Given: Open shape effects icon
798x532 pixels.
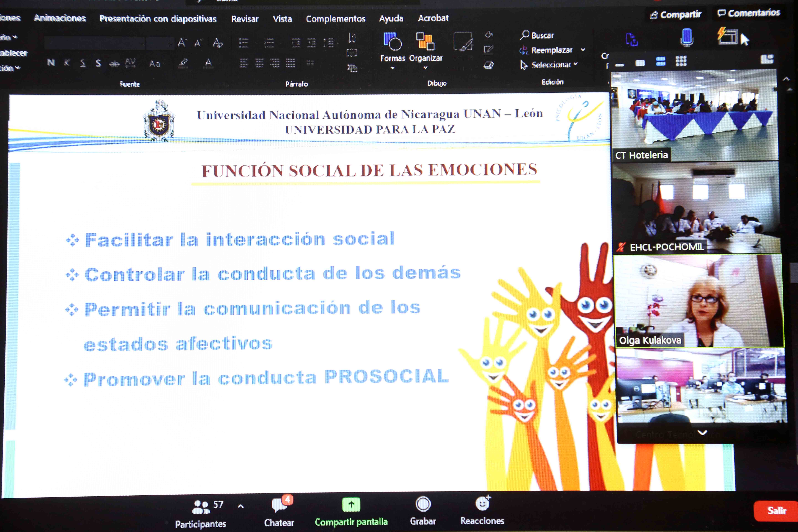Looking at the screenshot, I should (x=489, y=65).
